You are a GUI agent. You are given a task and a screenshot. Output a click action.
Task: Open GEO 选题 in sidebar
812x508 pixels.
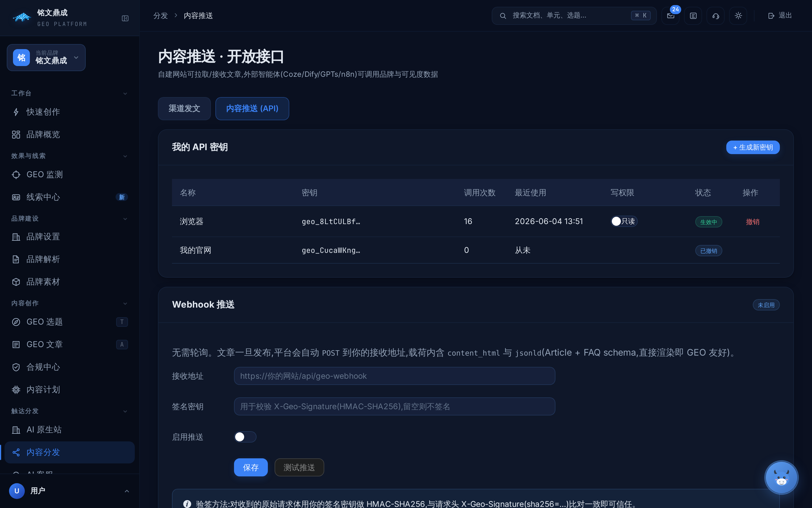69,321
